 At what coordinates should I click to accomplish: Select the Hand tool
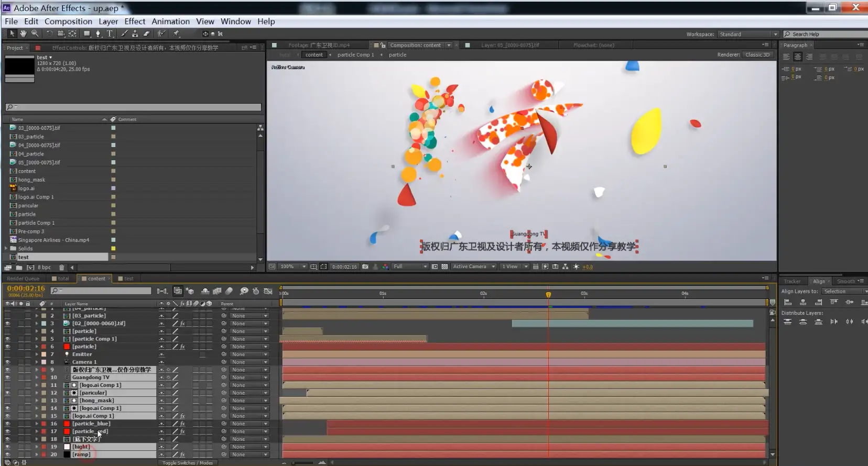pyautogui.click(x=24, y=34)
